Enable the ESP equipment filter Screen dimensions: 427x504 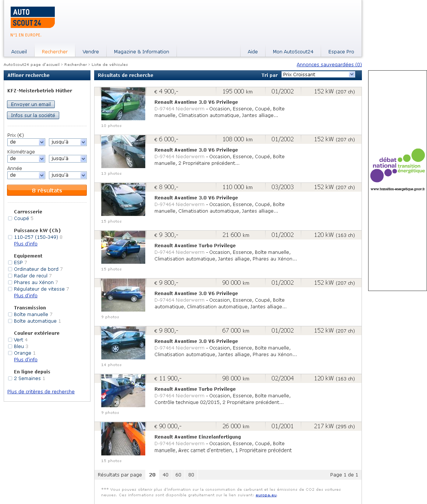pyautogui.click(x=10, y=263)
